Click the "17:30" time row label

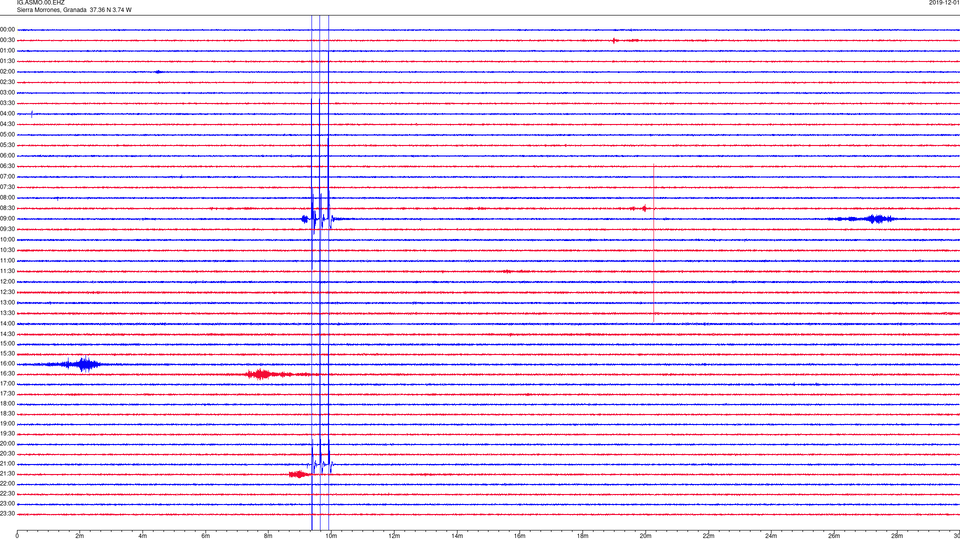7,394
